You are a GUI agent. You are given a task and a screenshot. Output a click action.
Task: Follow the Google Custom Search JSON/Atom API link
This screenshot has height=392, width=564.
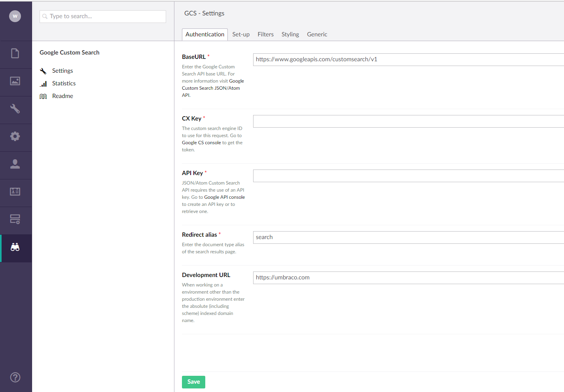pos(213,88)
